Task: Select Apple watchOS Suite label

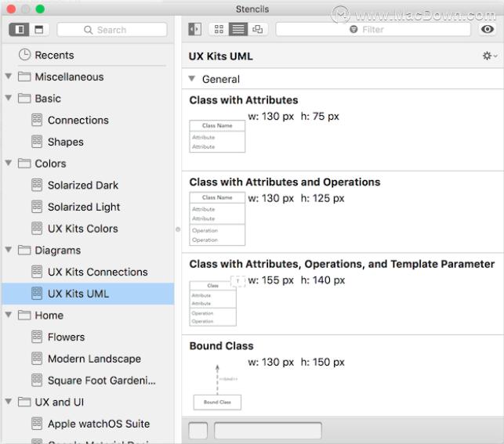Action: [x=99, y=424]
